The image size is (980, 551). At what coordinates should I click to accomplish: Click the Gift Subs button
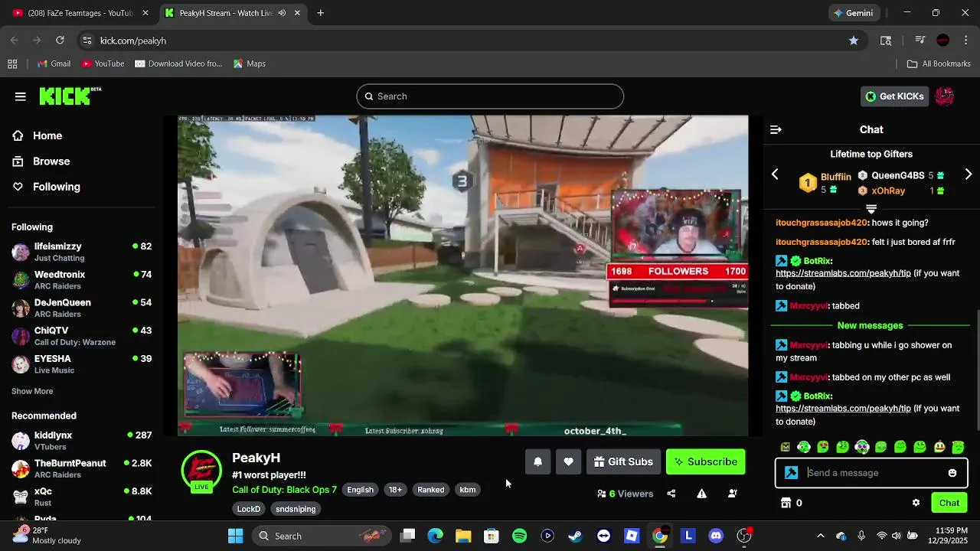pos(622,461)
